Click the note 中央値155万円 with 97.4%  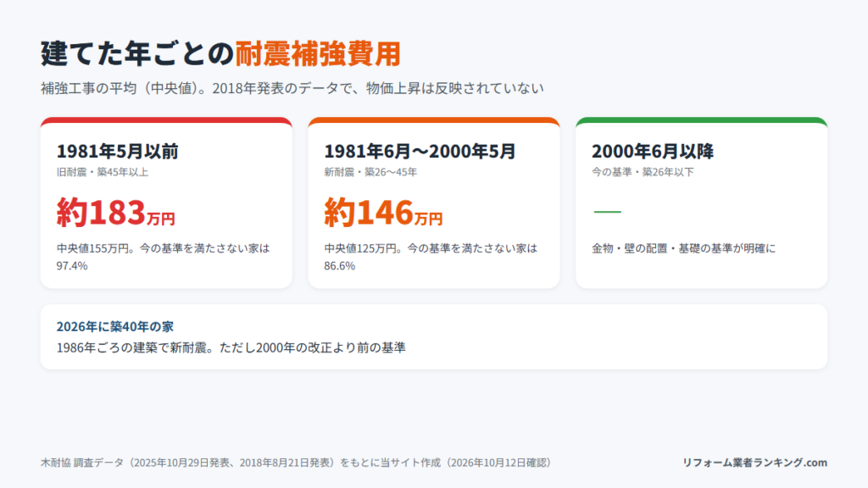pyautogui.click(x=164, y=257)
